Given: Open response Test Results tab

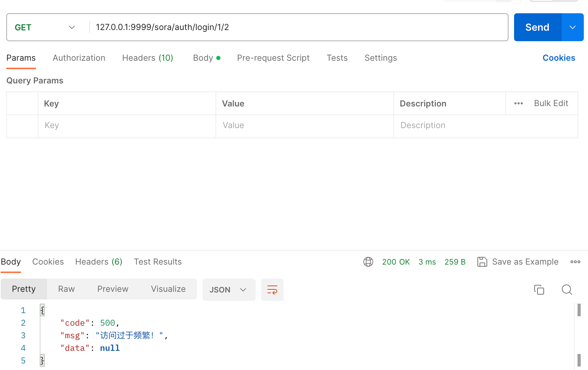Looking at the screenshot, I should pos(158,262).
